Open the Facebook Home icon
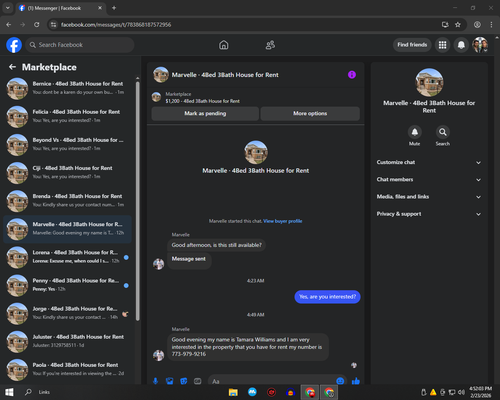 [x=224, y=45]
